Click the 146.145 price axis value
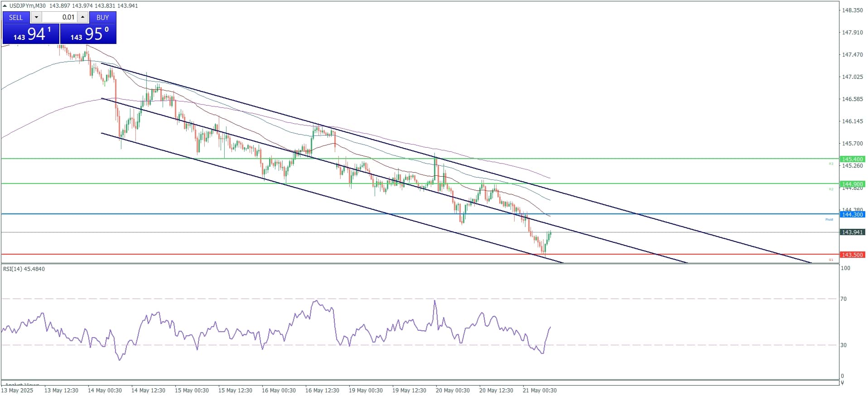Image resolution: width=868 pixels, height=396 pixels. [852, 121]
